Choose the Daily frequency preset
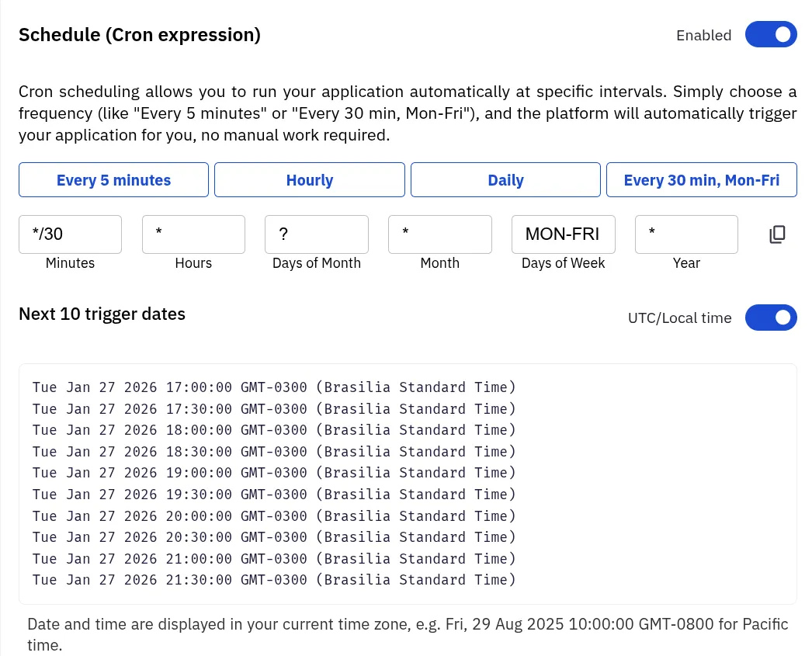Image resolution: width=812 pixels, height=656 pixels. 505,179
